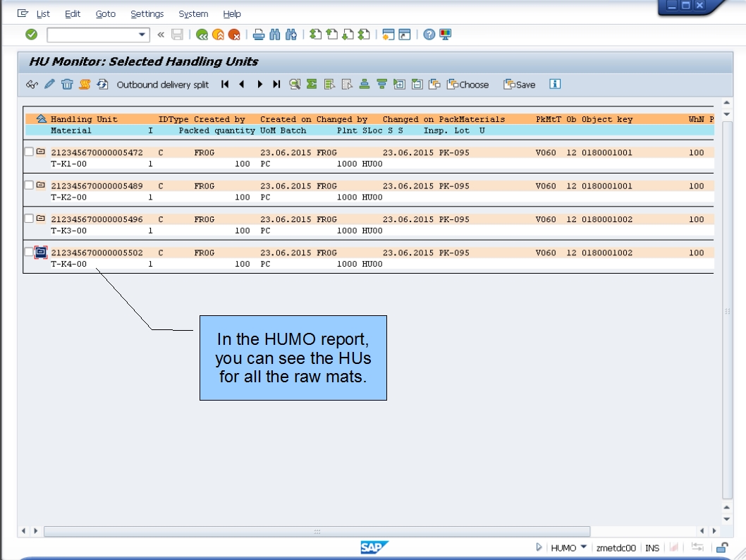Click the First Page icon in the standard toolbar
Viewport: 746px width, 560px height.
point(315,35)
